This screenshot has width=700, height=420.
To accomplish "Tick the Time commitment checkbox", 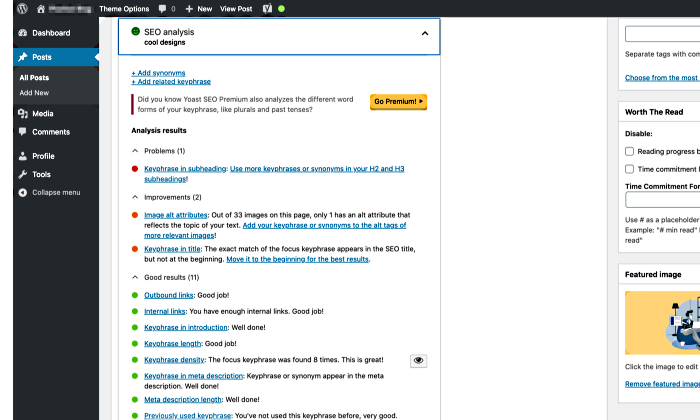I will point(630,169).
